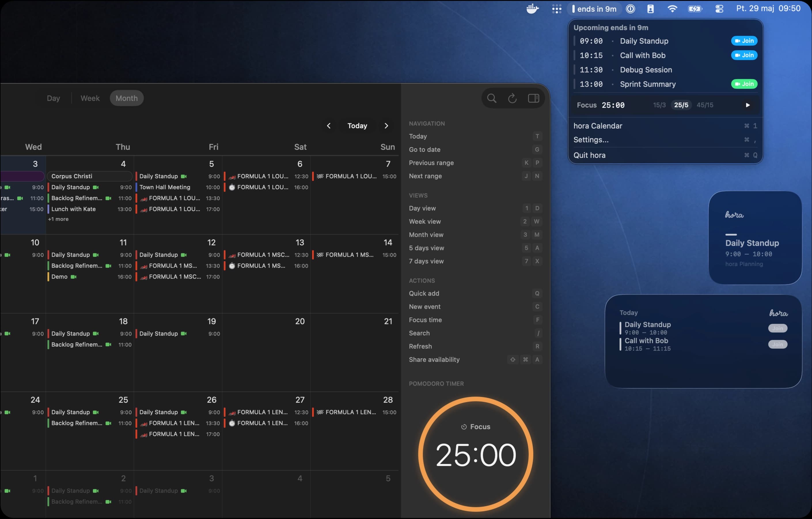Open battery status icon in menu bar
The height and width of the screenshot is (519, 812).
click(695, 9)
